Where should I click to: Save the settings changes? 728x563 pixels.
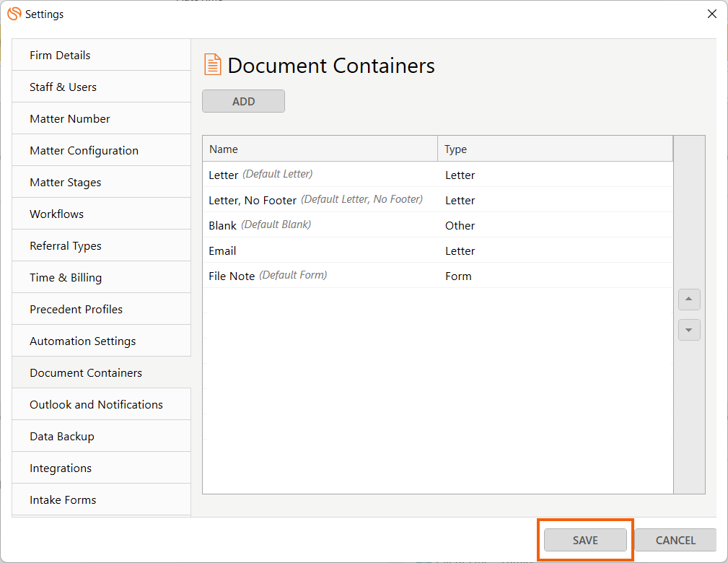[x=585, y=540]
